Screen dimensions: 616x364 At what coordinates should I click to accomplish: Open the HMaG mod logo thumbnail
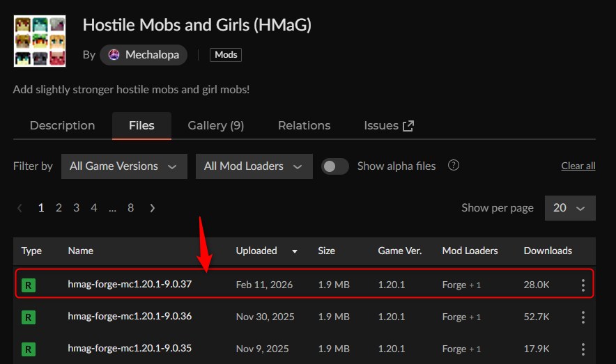[40, 41]
